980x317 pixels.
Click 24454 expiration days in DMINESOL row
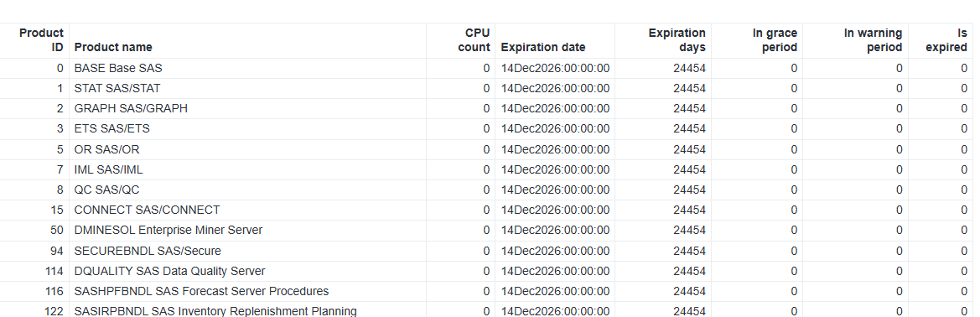click(x=663, y=230)
